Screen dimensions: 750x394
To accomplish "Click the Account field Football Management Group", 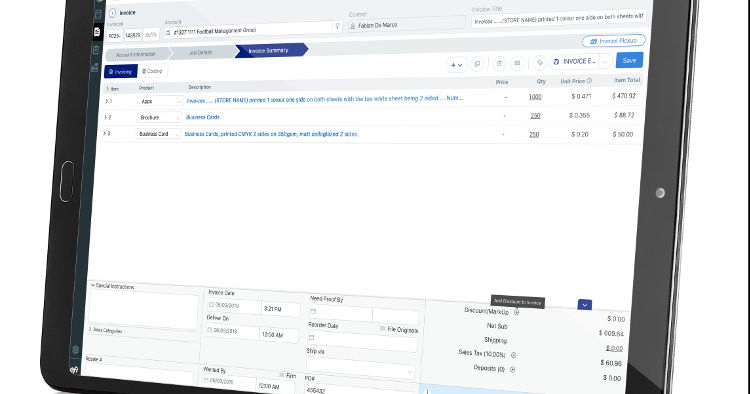I will click(253, 30).
